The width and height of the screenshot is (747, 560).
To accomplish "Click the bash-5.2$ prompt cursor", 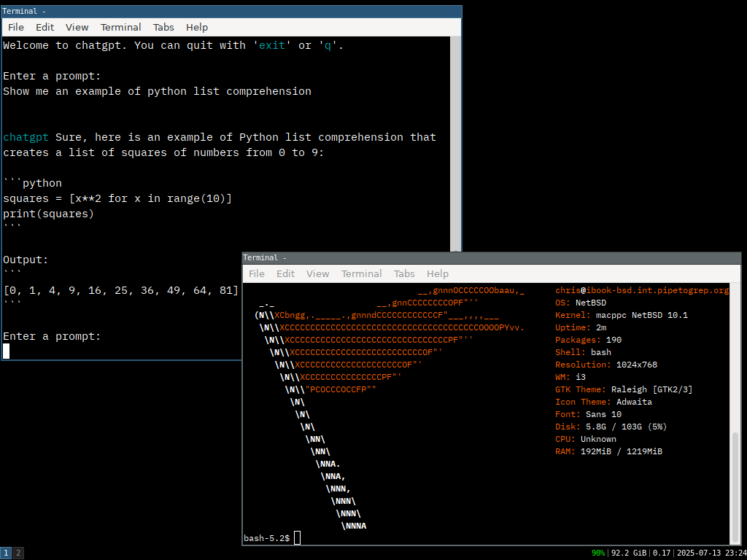I will click(x=298, y=538).
